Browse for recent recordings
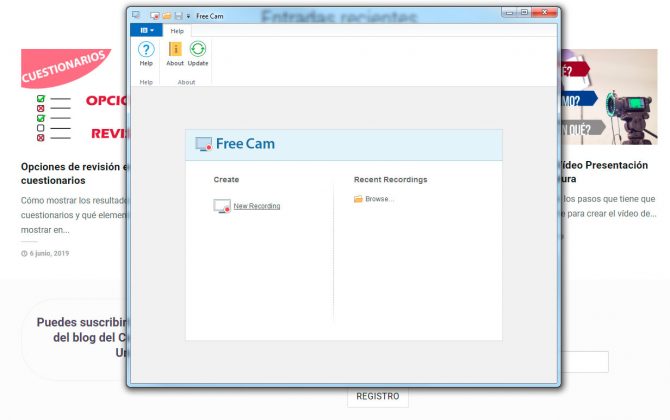 [x=379, y=199]
